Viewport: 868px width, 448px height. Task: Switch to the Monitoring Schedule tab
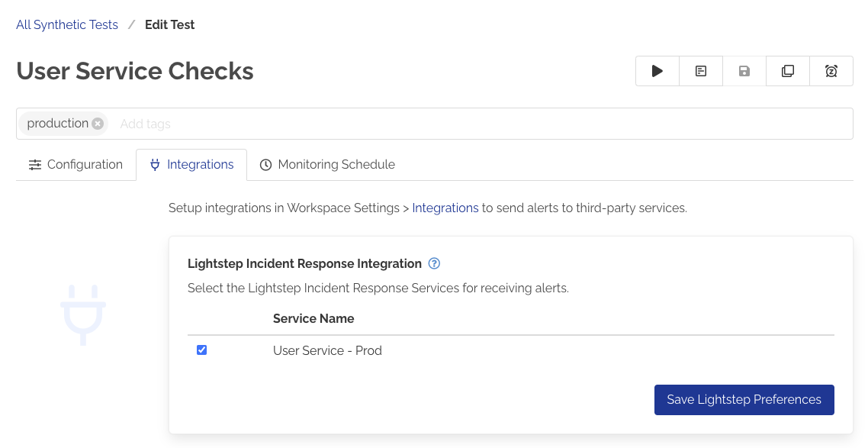pos(336,164)
